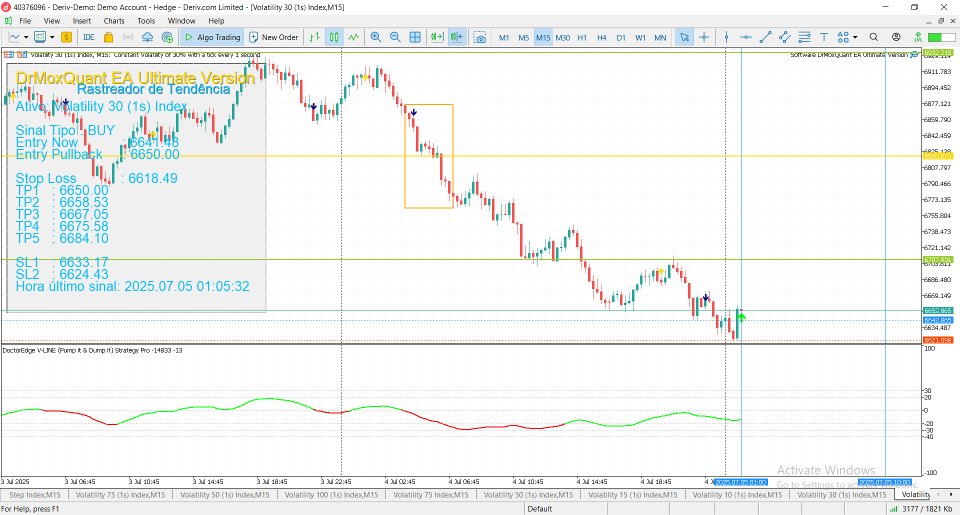Toggle auto scroll to latest bar
Screen dimensions: 960x515
(x=437, y=37)
